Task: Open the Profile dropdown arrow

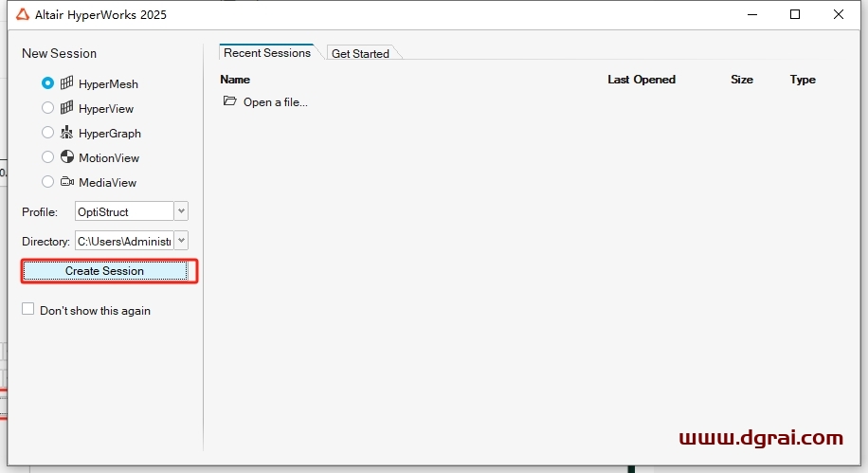Action: coord(181,211)
